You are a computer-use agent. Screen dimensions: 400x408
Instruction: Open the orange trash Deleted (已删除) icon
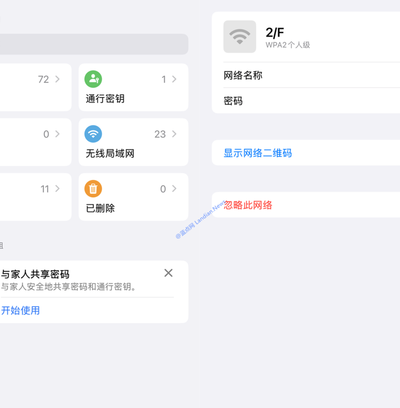click(x=93, y=189)
